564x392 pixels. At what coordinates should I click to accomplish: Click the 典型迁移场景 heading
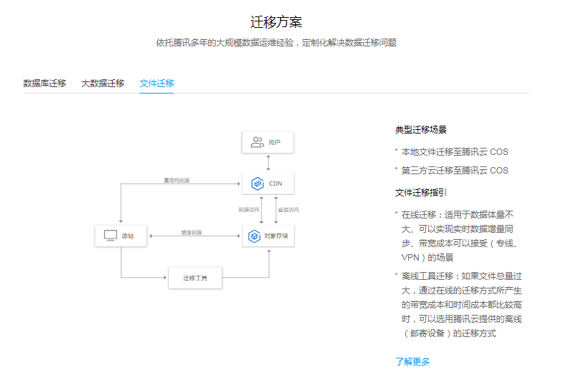(421, 130)
